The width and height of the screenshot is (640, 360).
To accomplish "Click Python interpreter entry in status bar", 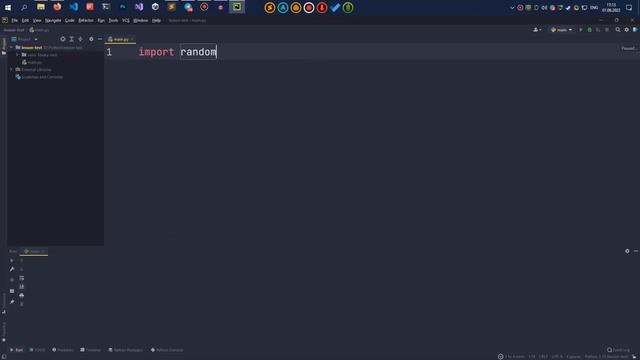I will [x=607, y=357].
